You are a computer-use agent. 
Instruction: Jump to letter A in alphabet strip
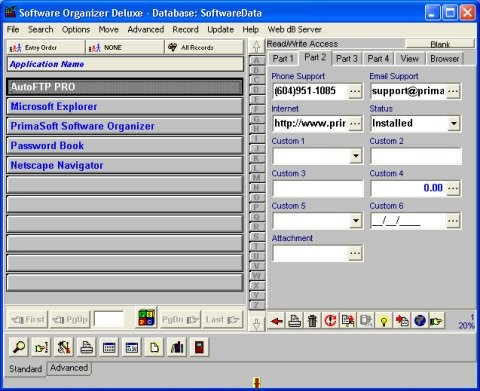point(256,60)
